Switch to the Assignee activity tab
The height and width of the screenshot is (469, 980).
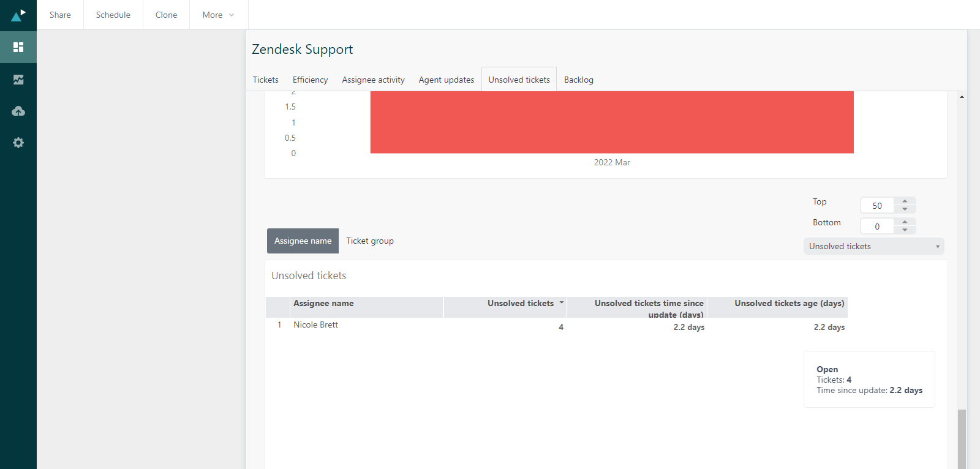point(374,80)
